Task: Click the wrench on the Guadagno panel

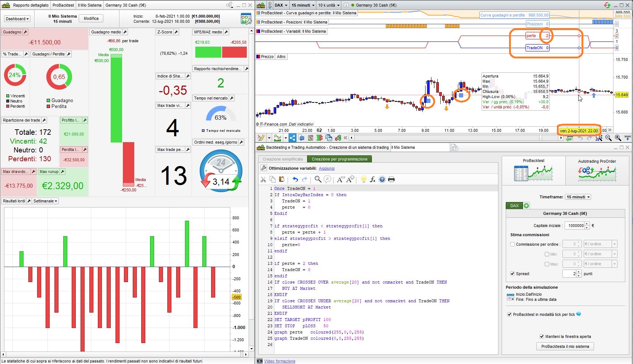Action: tap(25, 32)
